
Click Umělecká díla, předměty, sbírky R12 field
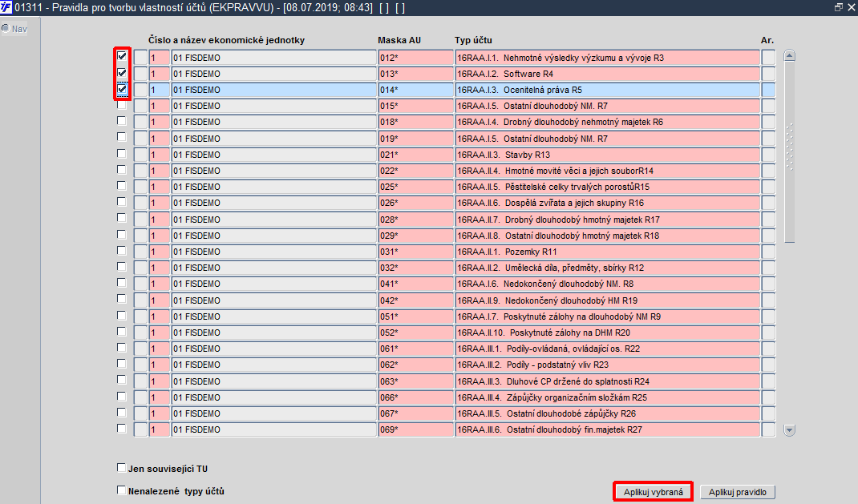coord(607,268)
